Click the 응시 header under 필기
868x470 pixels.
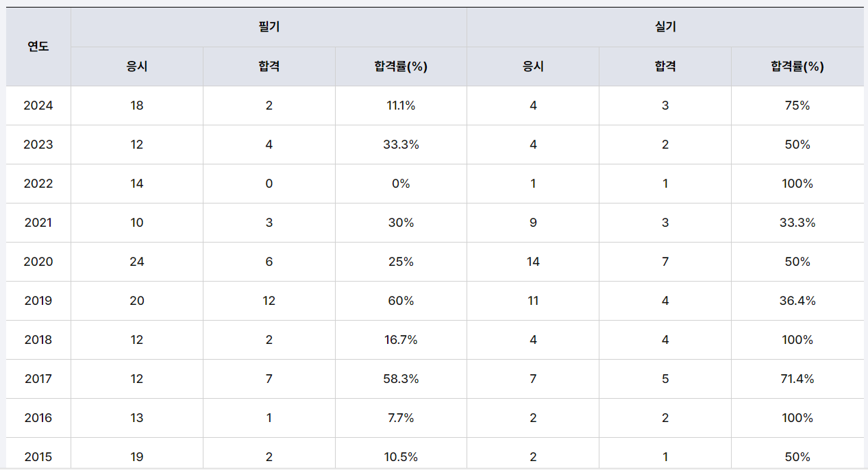click(x=137, y=66)
